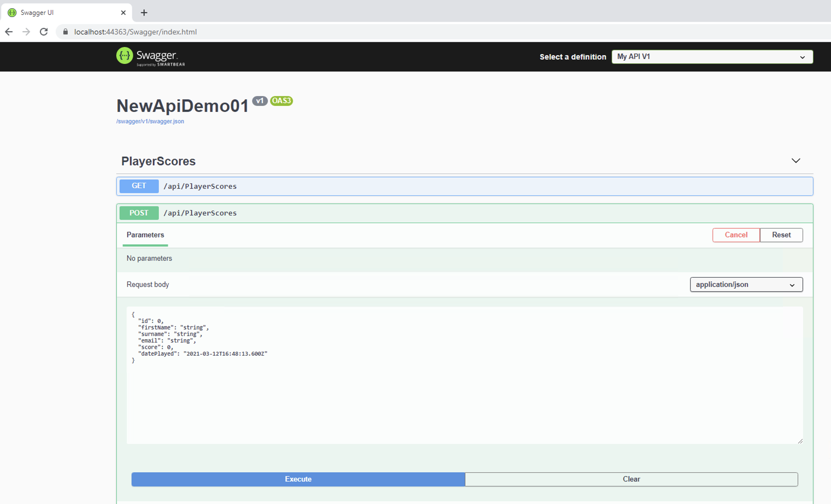Click the lock icon in address bar
Viewport: 831px width, 504px height.
(x=65, y=32)
